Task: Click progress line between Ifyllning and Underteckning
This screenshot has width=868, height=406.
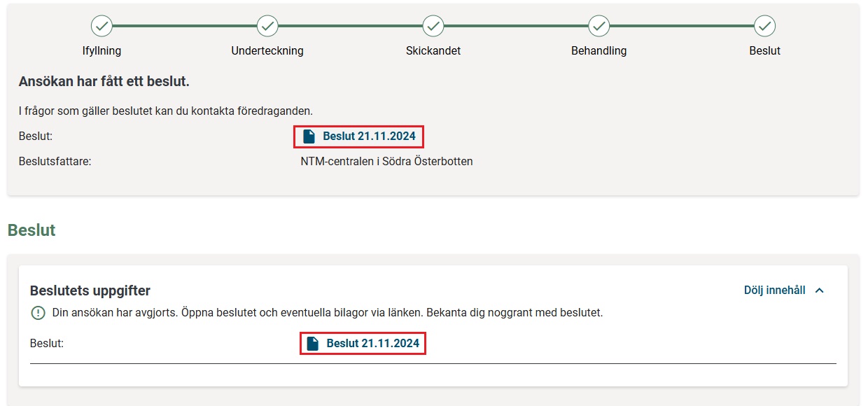Action: tap(185, 26)
